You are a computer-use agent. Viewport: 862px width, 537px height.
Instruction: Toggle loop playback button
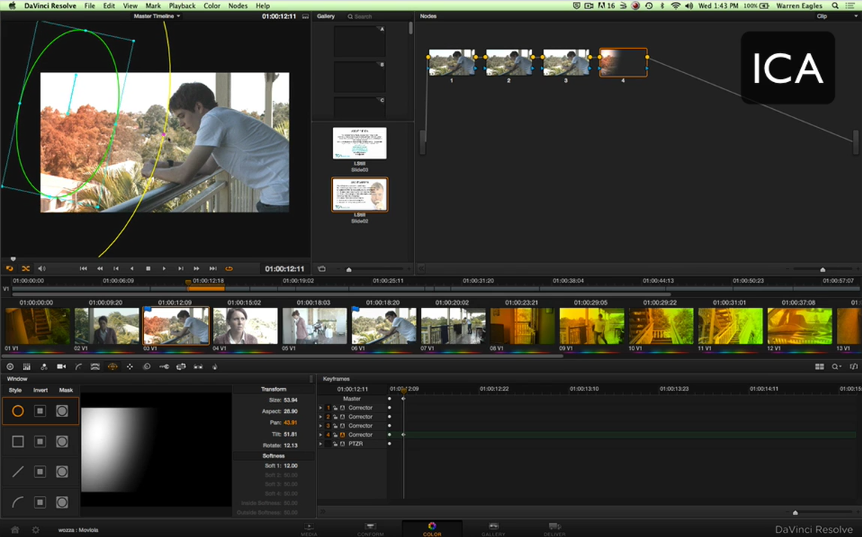(x=229, y=269)
